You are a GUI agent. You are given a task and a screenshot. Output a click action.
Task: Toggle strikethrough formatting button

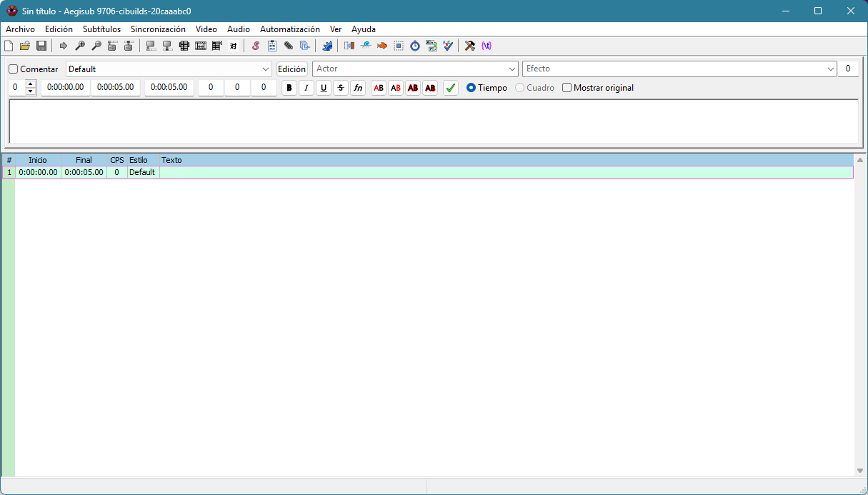(341, 88)
